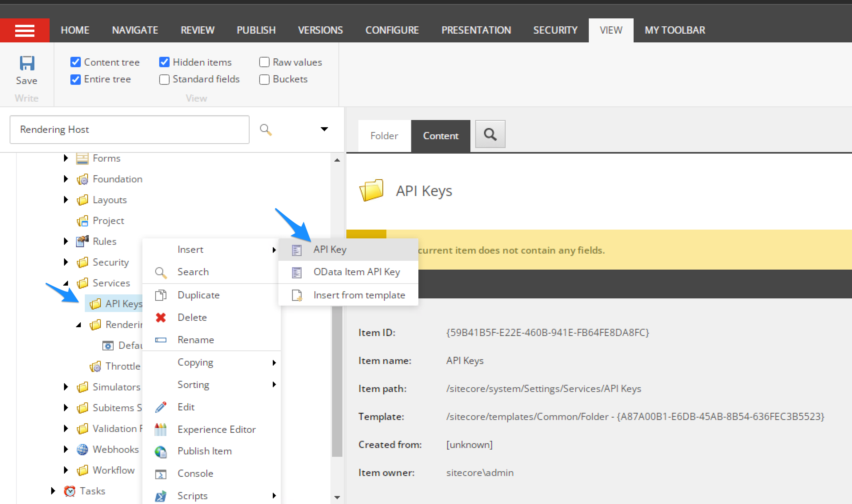Image resolution: width=852 pixels, height=504 pixels.
Task: Expand the Rules tree node
Action: pos(66,241)
